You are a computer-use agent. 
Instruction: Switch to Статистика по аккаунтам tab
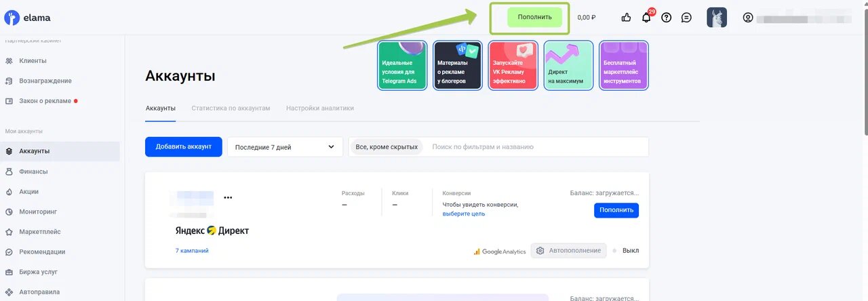[231, 108]
